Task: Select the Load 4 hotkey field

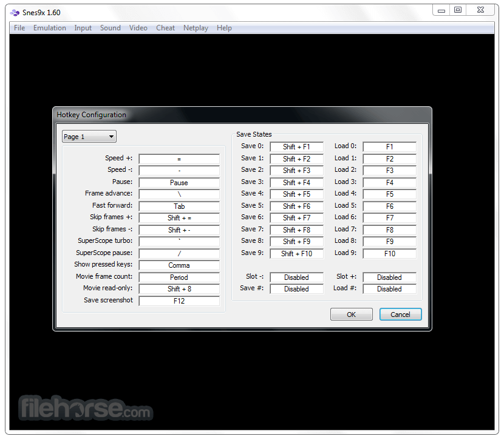Action: (390, 194)
